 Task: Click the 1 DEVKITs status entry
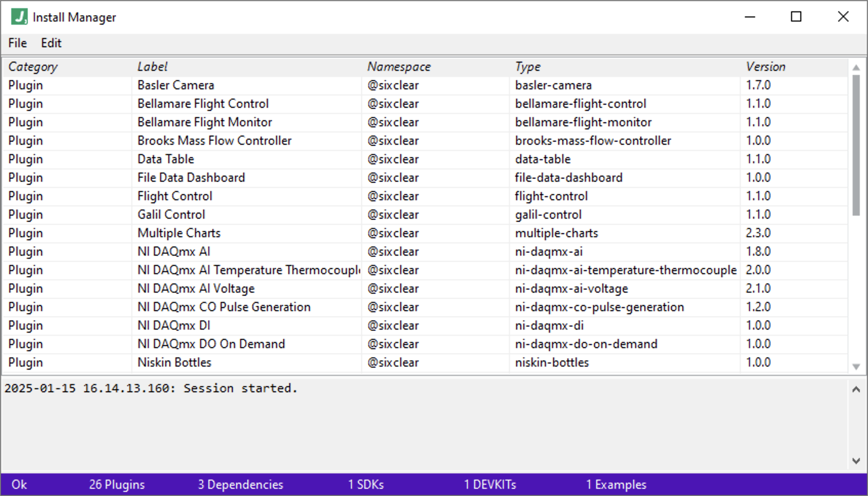point(490,485)
